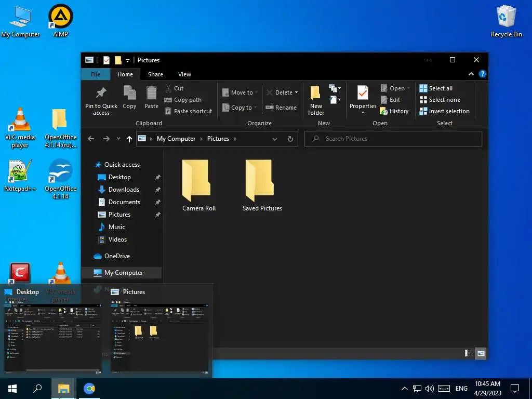Open the New item dropdown
The width and height of the screenshot is (532, 399).
click(x=335, y=88)
